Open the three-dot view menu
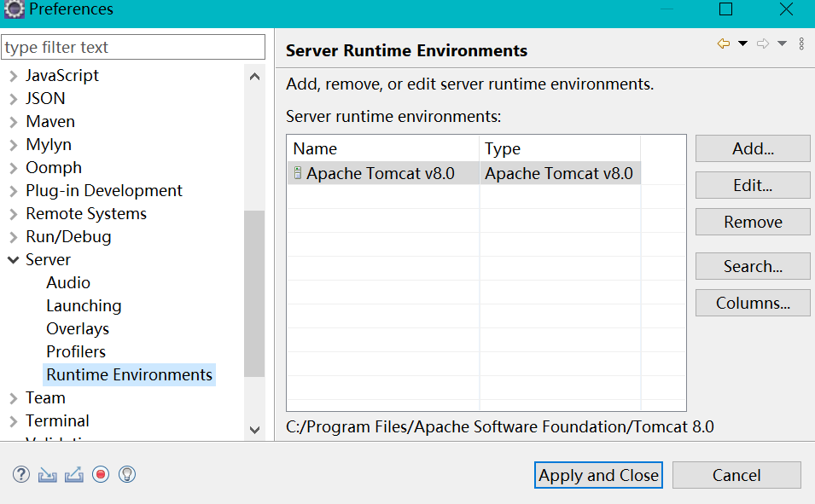Screen dimensions: 815x504 (x=801, y=43)
